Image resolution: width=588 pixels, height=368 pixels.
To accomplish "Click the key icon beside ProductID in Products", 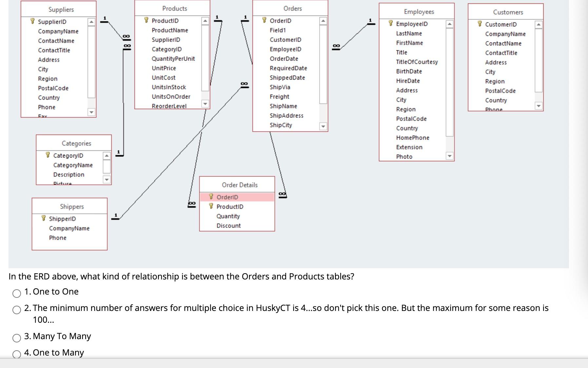I will click(147, 20).
